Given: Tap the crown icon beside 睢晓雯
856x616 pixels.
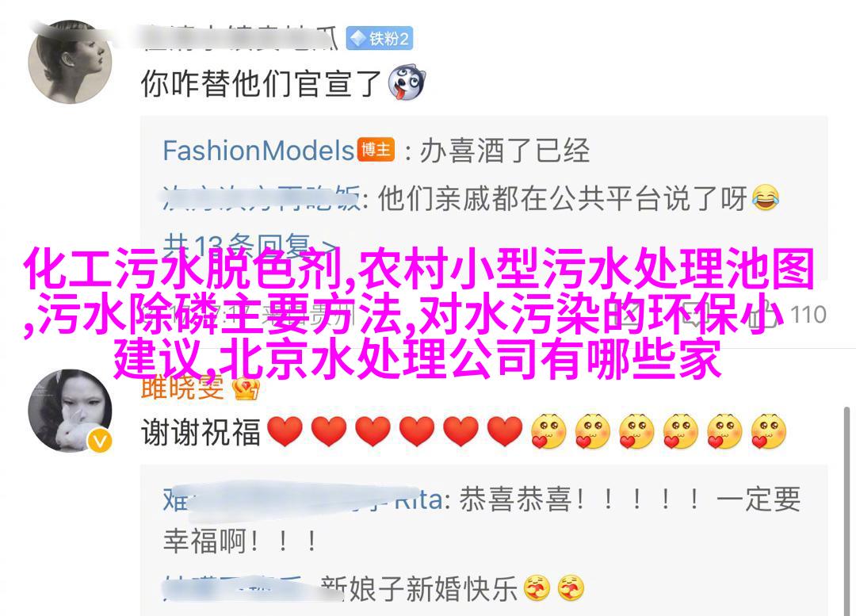Looking at the screenshot, I should pos(246,388).
